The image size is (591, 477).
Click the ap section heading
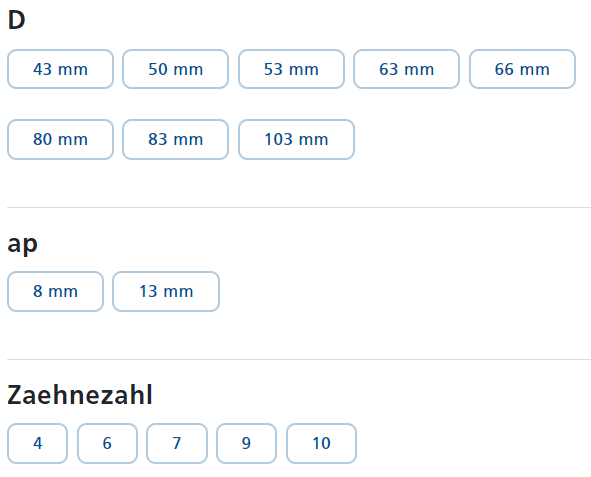coord(23,245)
